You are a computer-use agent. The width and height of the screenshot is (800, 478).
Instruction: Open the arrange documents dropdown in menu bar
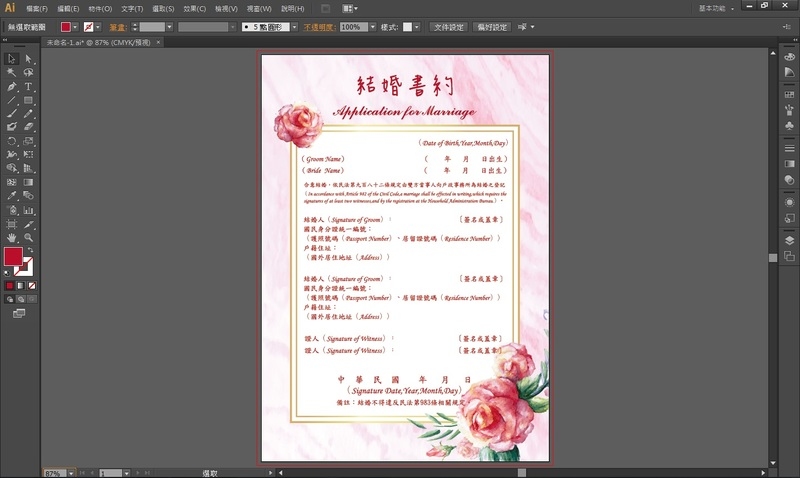(x=349, y=9)
